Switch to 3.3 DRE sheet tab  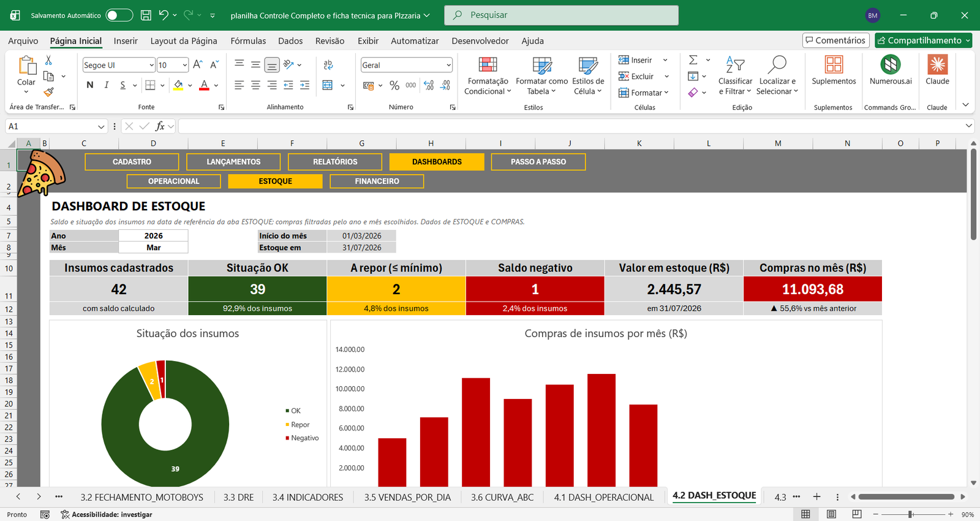[238, 497]
